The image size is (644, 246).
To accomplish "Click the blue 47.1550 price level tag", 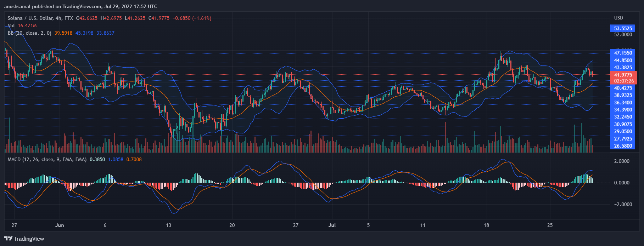I will pos(623,53).
